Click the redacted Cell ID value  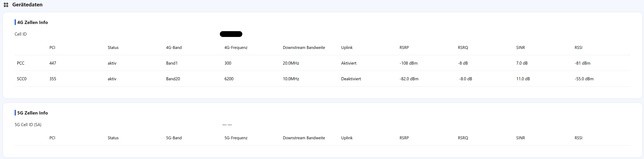231,34
